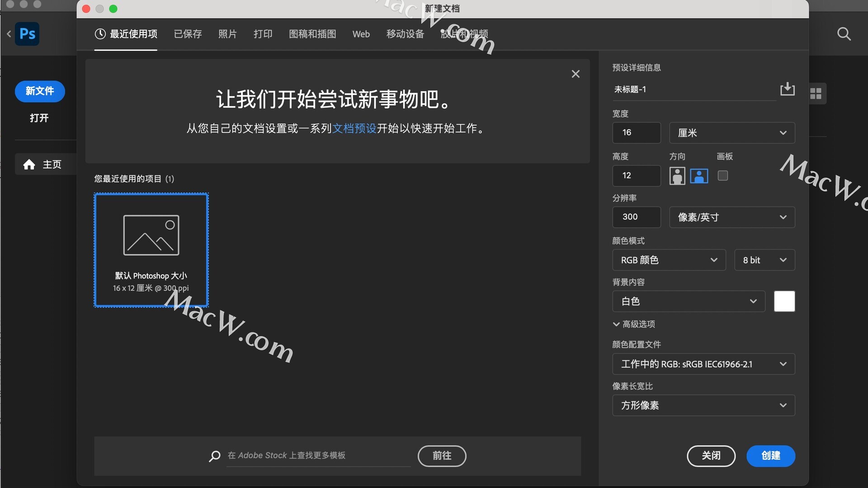Viewport: 868px width, 488px height.
Task: Click the 新文件 button in sidebar
Action: [x=40, y=91]
